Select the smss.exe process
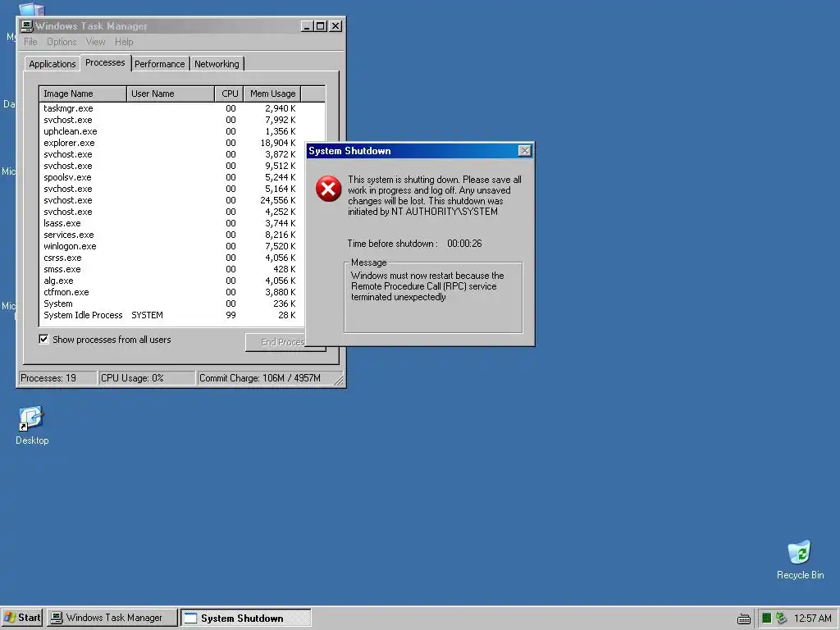Viewport: 840px width, 630px height. [x=171, y=269]
